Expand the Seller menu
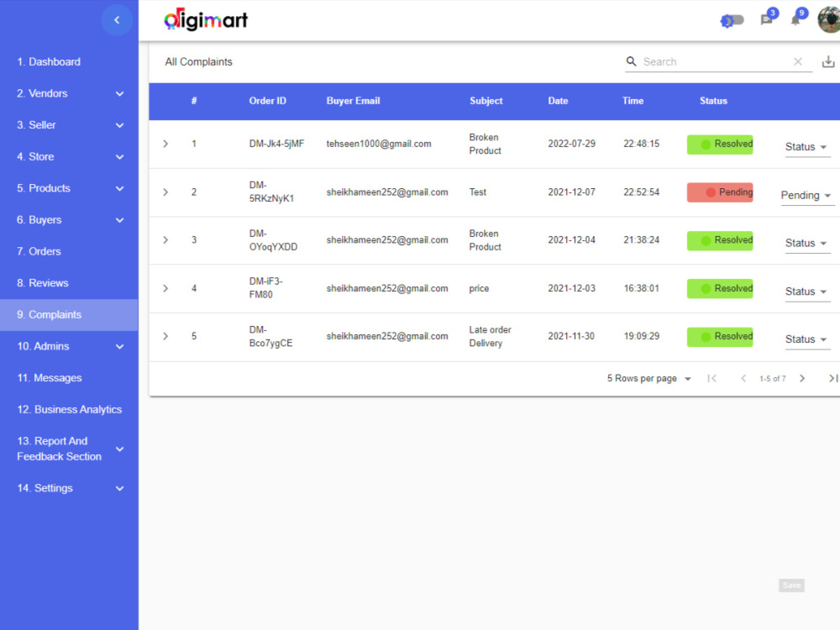Image resolution: width=840 pixels, height=630 pixels. pyautogui.click(x=69, y=125)
